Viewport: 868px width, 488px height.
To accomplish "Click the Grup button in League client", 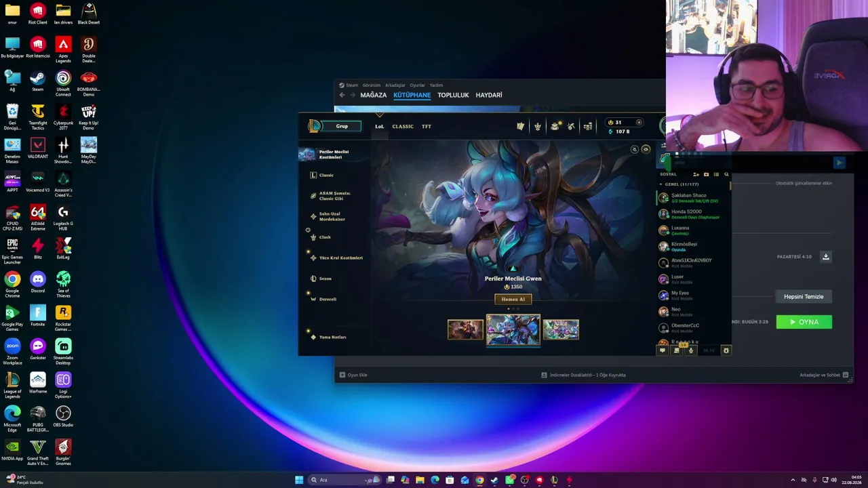I will pyautogui.click(x=342, y=126).
